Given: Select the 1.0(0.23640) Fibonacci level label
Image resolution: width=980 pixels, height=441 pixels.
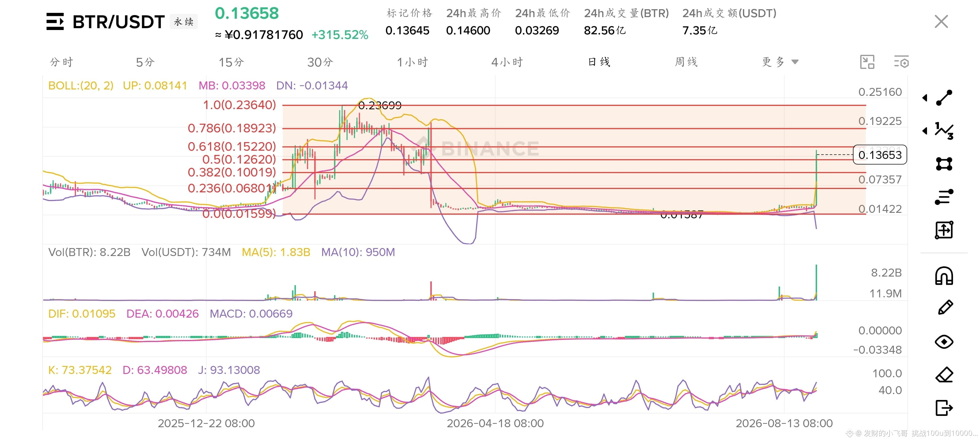Looking at the screenshot, I should pyautogui.click(x=239, y=105).
